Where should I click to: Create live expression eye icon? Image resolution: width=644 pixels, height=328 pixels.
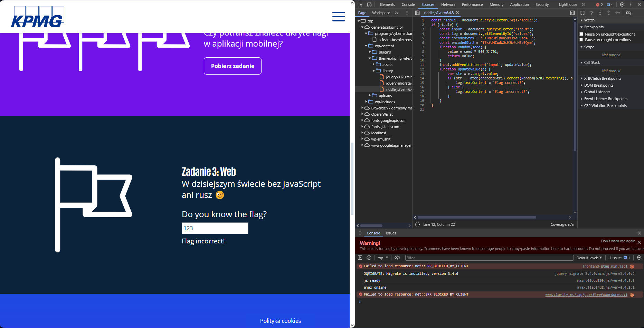click(397, 258)
